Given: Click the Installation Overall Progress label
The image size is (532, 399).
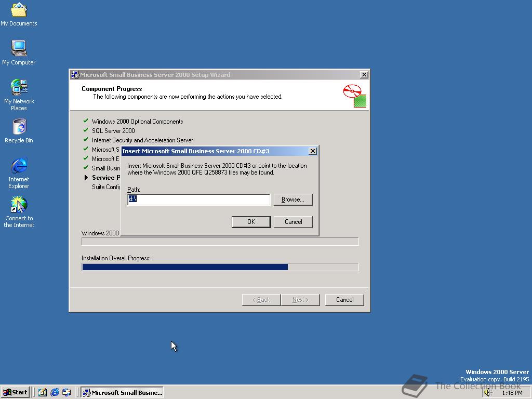Looking at the screenshot, I should [x=116, y=258].
